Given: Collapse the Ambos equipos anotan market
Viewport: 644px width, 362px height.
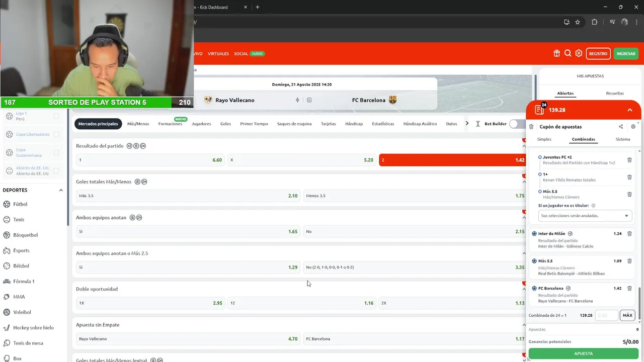Looking at the screenshot, I should (x=524, y=218).
